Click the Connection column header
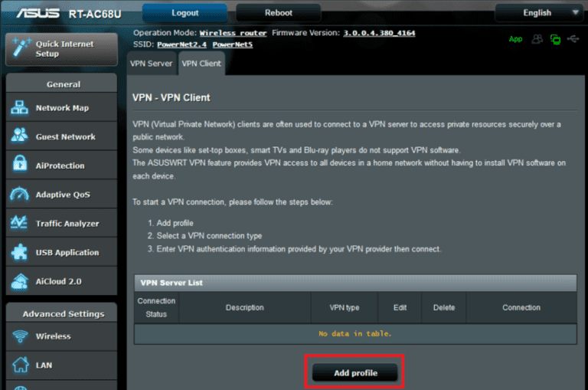The height and width of the screenshot is (390, 588). [521, 307]
